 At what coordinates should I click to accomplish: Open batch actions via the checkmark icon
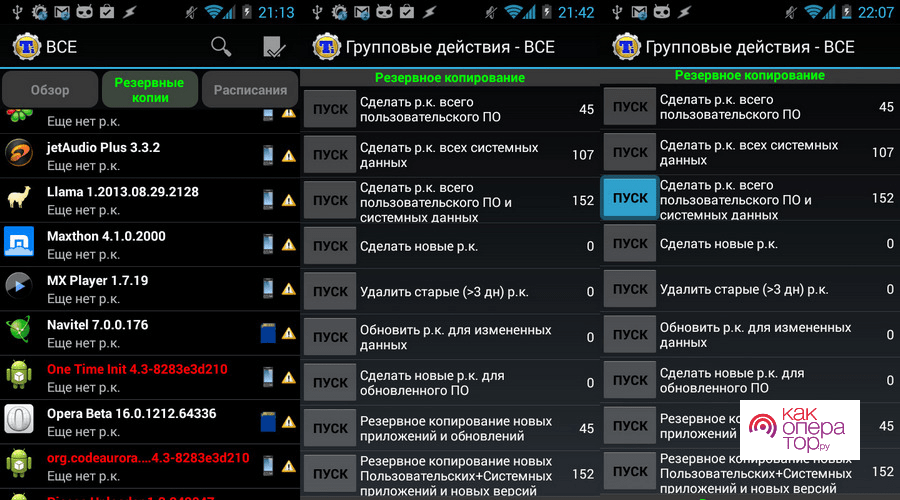pyautogui.click(x=274, y=46)
